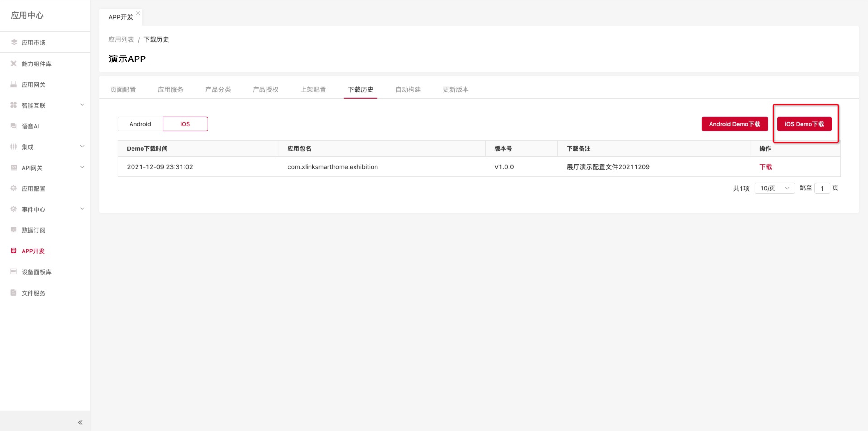Click the Android Demo下载 button
Screen dimensions: 868x431
tap(735, 124)
